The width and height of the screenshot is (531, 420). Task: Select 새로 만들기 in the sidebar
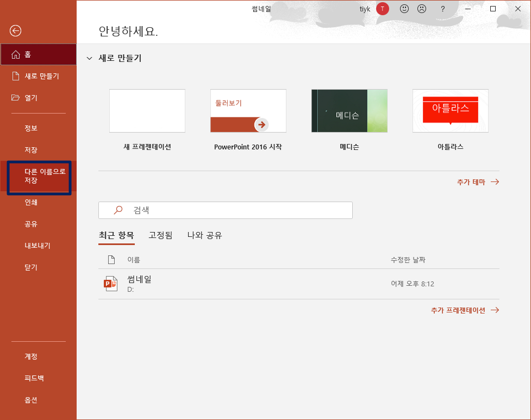pos(38,76)
